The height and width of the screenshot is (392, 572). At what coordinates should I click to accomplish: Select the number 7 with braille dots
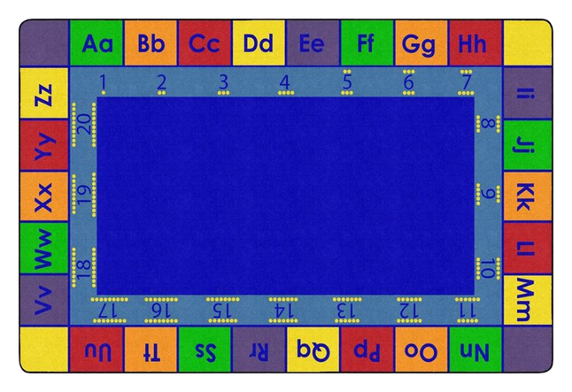467,82
